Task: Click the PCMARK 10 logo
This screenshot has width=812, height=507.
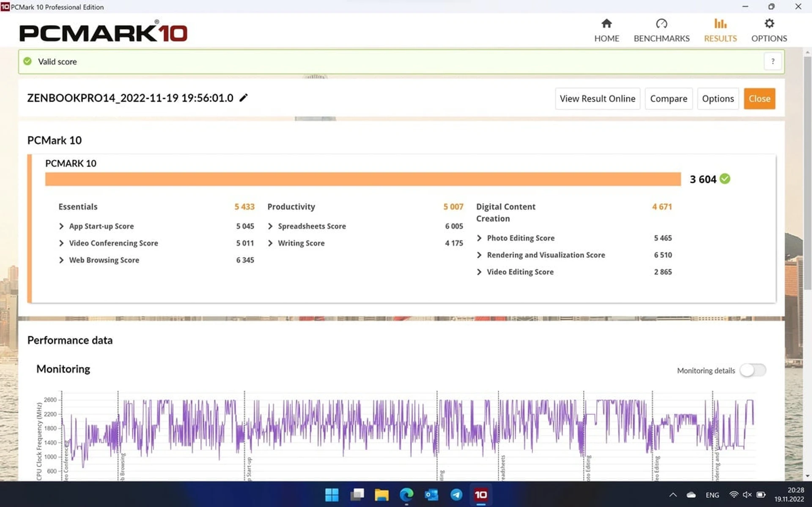Action: [x=103, y=31]
